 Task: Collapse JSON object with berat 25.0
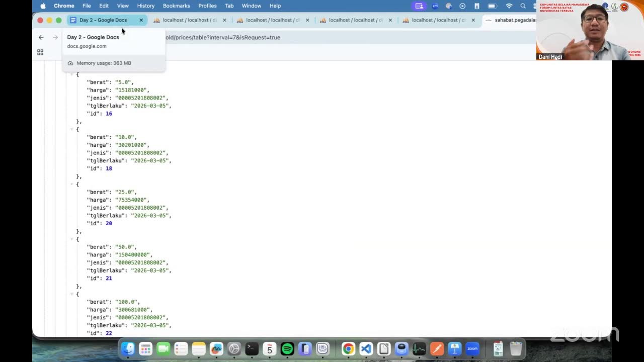72,184
